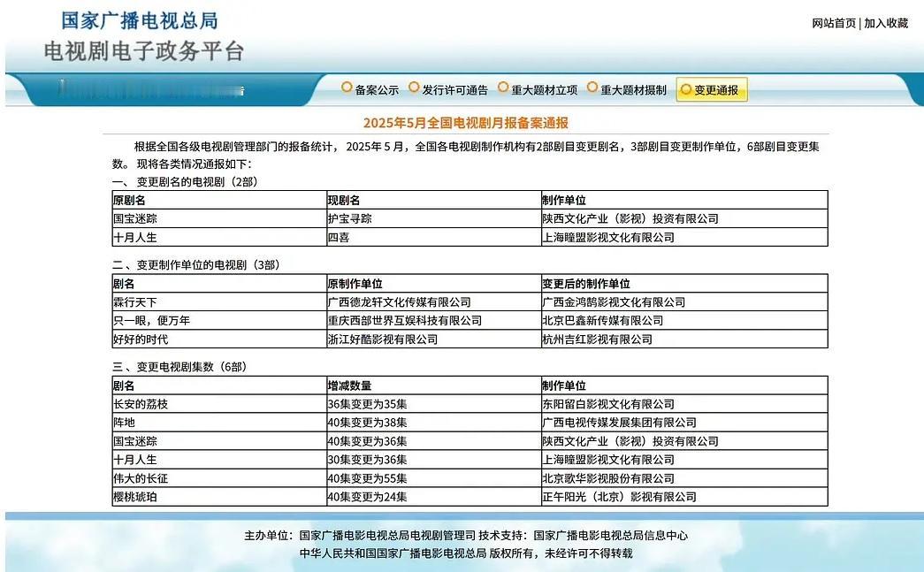This screenshot has height=572, width=924.
Task: Click 十月人生 in the 原剧名 column
Action: 219,238
